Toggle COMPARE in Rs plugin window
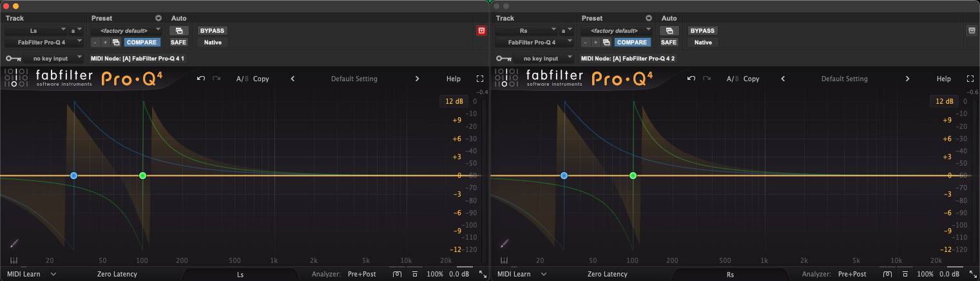Screen dimensions: 980x281 [x=632, y=43]
